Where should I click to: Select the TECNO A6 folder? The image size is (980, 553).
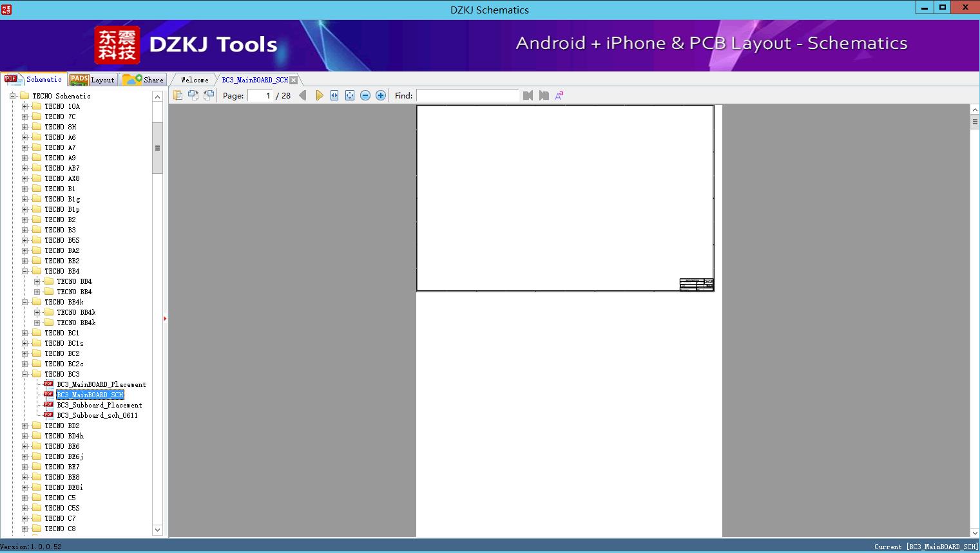pos(60,137)
